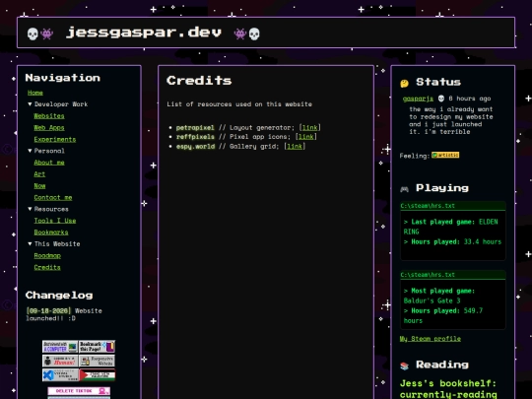Click the reffpixels credit name
The height and width of the screenshot is (399, 532).
click(x=195, y=137)
